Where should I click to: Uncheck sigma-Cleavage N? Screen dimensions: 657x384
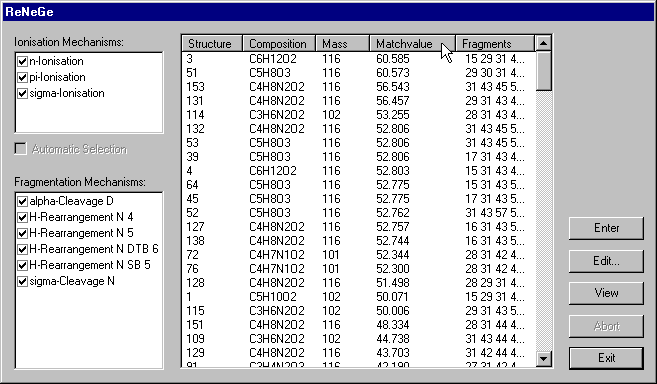coord(23,281)
